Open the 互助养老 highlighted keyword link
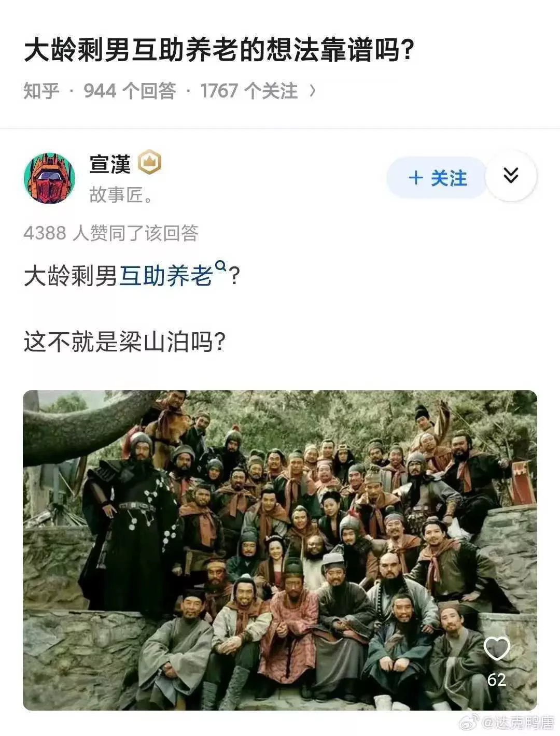This screenshot has width=560, height=736. 166,276
